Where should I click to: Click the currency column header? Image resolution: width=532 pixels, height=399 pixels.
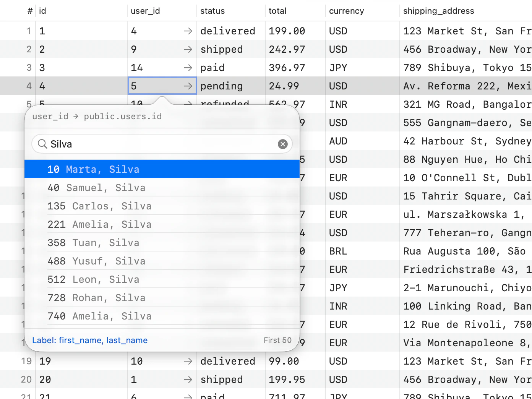[x=363, y=11]
